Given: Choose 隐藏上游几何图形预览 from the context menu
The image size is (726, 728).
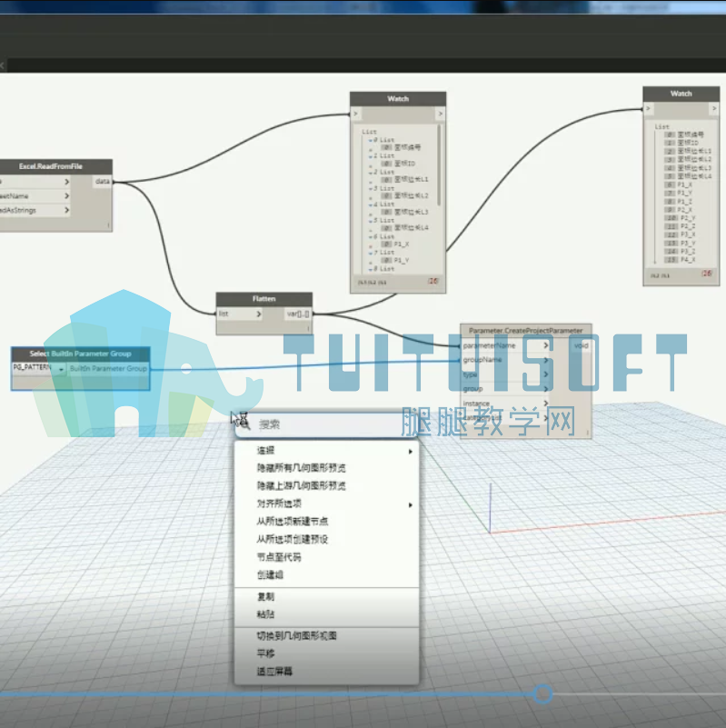Looking at the screenshot, I should [327, 485].
